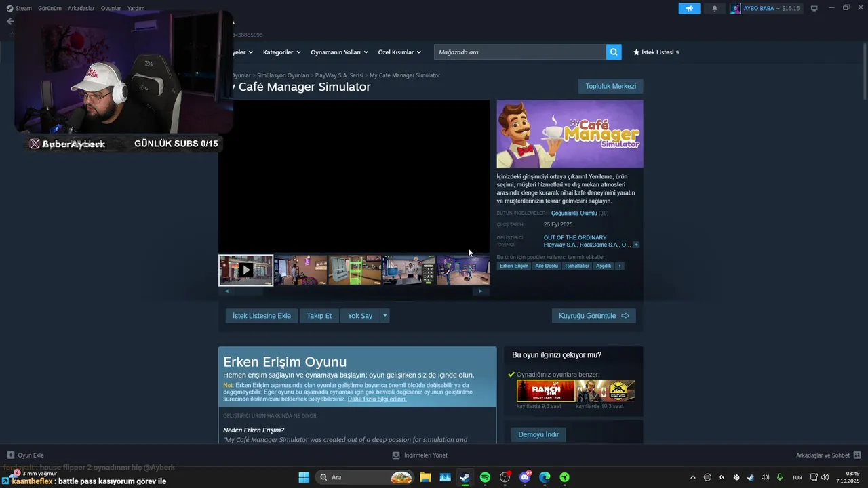Screen dimensions: 868x488
Task: Show hidden tray icons chevron
Action: (x=692, y=477)
